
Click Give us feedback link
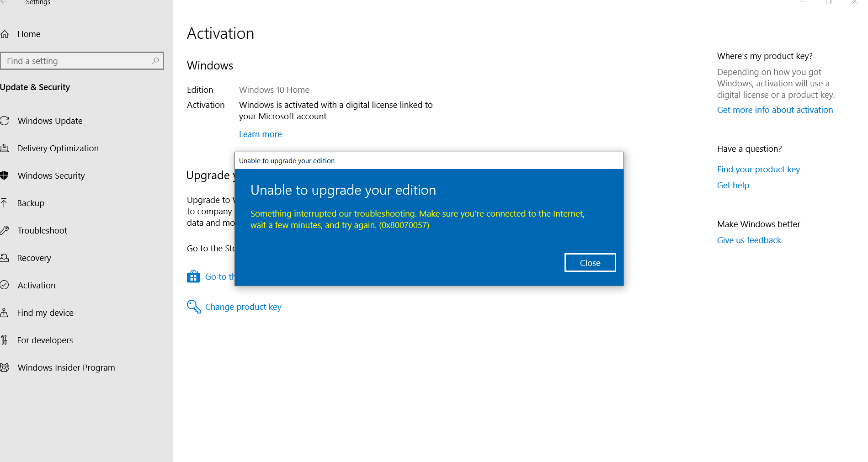pyautogui.click(x=749, y=240)
